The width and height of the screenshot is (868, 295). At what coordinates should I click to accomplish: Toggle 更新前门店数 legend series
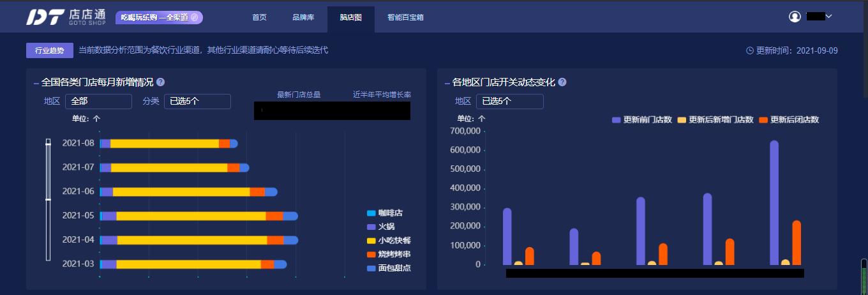point(642,119)
